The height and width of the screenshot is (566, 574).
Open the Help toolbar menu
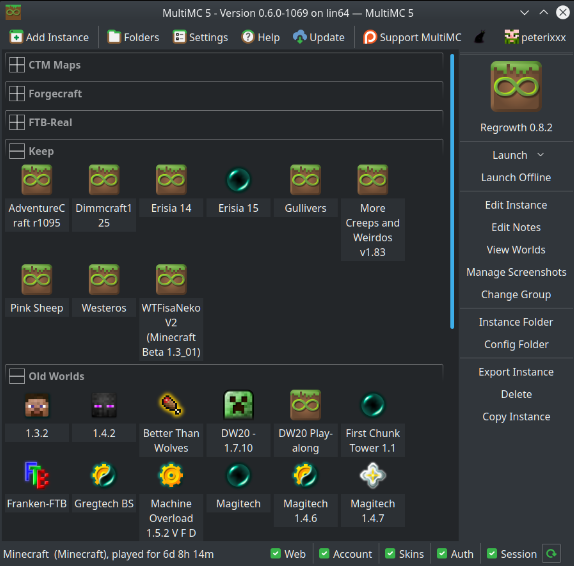pos(261,37)
